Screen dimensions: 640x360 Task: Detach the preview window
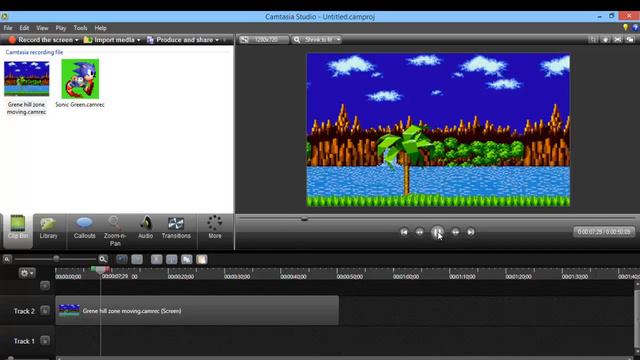[630, 39]
